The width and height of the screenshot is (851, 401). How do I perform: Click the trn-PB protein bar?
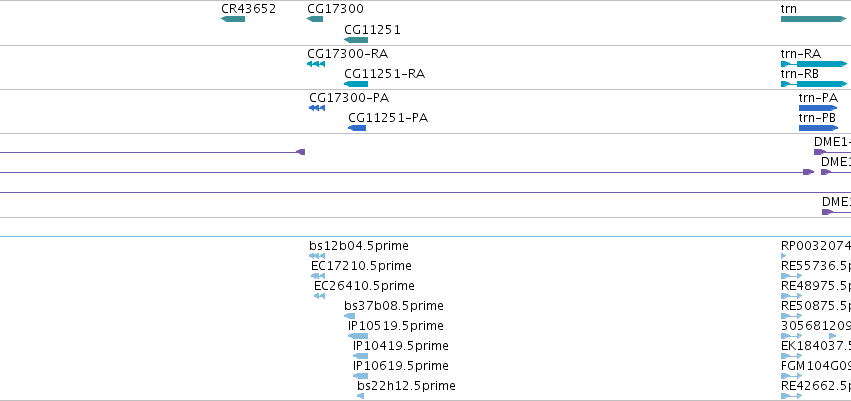pyautogui.click(x=818, y=128)
